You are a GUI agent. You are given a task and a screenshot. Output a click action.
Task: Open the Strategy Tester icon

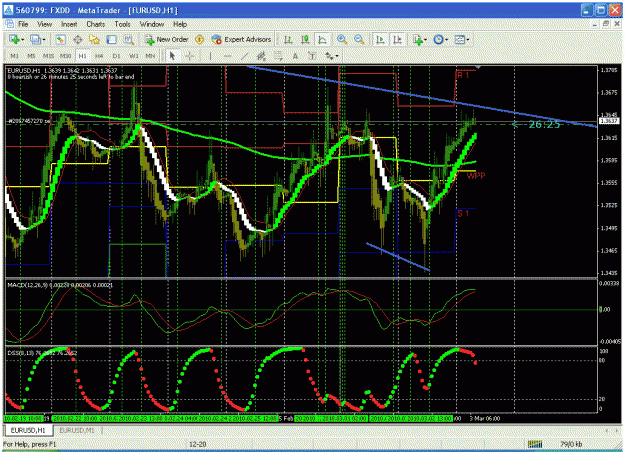click(x=128, y=39)
